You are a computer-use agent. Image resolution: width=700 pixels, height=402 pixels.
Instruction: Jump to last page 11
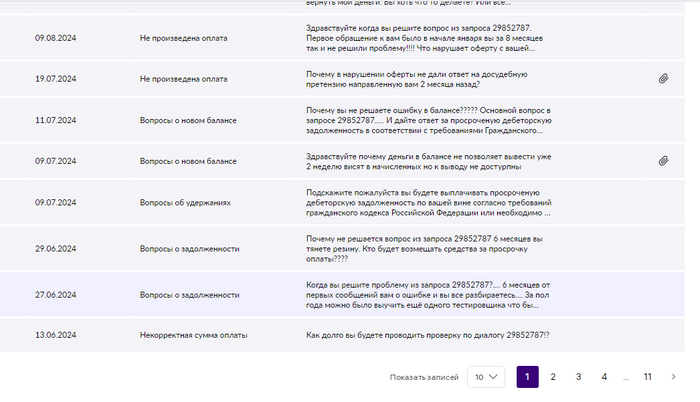point(647,377)
